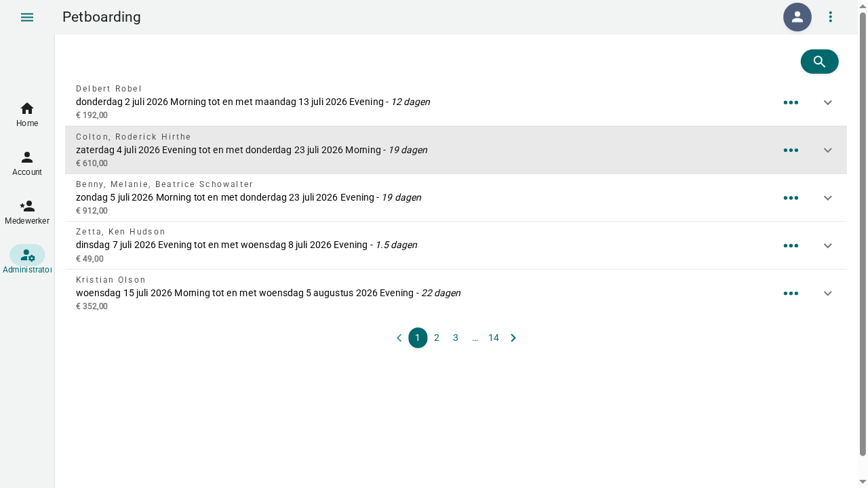Click the next page arrow

pyautogui.click(x=513, y=338)
